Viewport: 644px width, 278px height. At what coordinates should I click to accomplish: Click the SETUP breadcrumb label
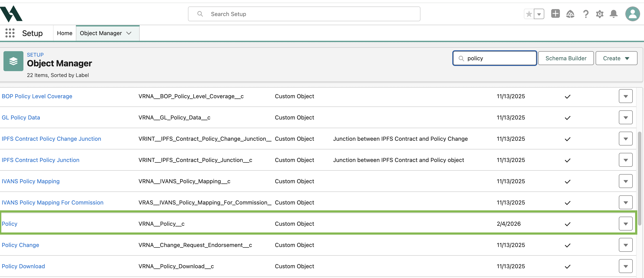(x=35, y=55)
